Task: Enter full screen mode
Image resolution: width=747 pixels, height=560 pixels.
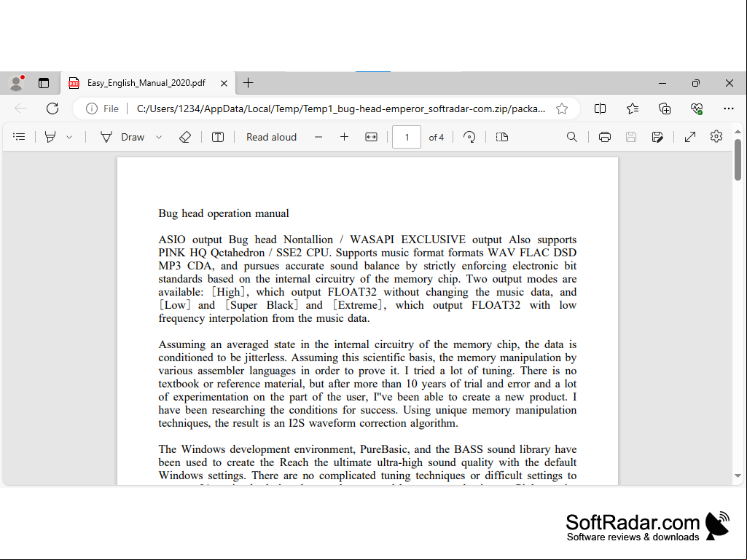Action: (x=690, y=137)
